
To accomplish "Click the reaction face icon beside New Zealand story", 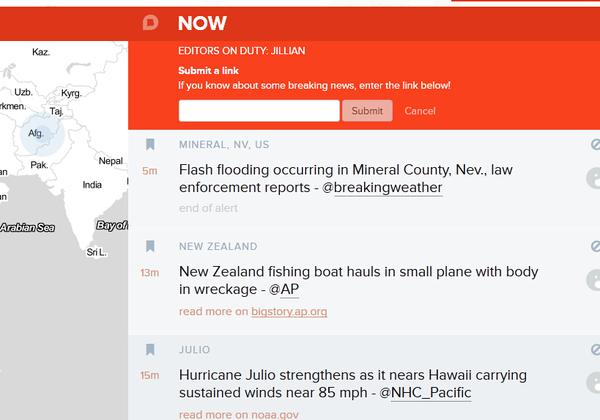I will coord(593,280).
